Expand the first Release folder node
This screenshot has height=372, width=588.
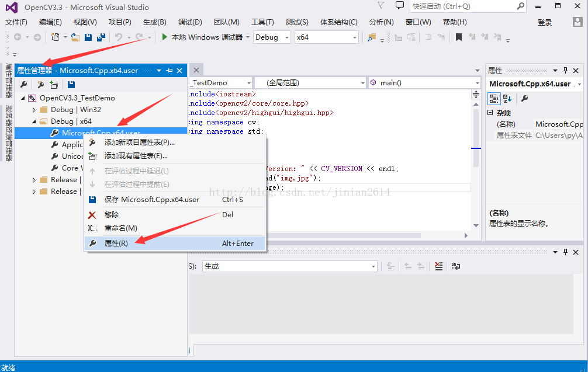pyautogui.click(x=34, y=180)
